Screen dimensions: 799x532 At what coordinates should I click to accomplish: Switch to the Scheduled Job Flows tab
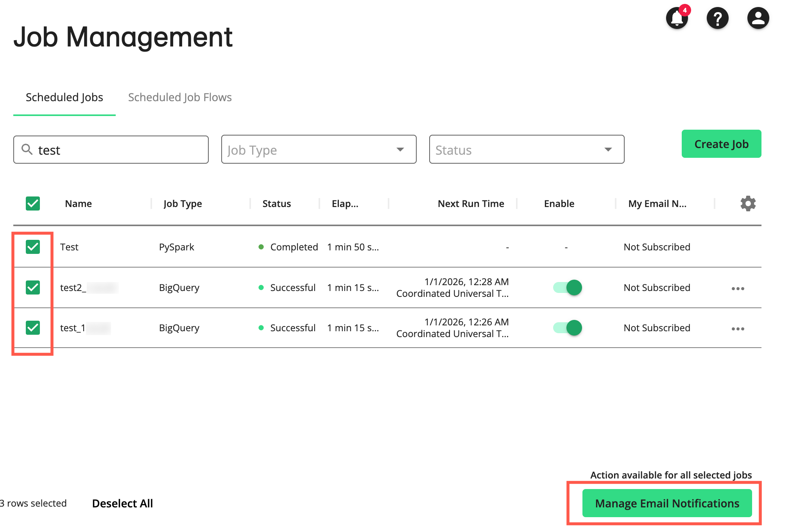point(180,97)
